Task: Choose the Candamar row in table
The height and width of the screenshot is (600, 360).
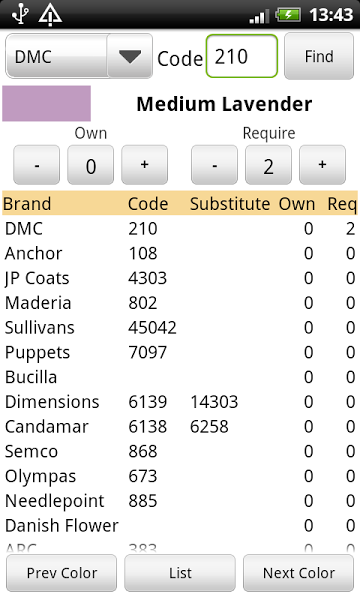Action: click(x=180, y=427)
